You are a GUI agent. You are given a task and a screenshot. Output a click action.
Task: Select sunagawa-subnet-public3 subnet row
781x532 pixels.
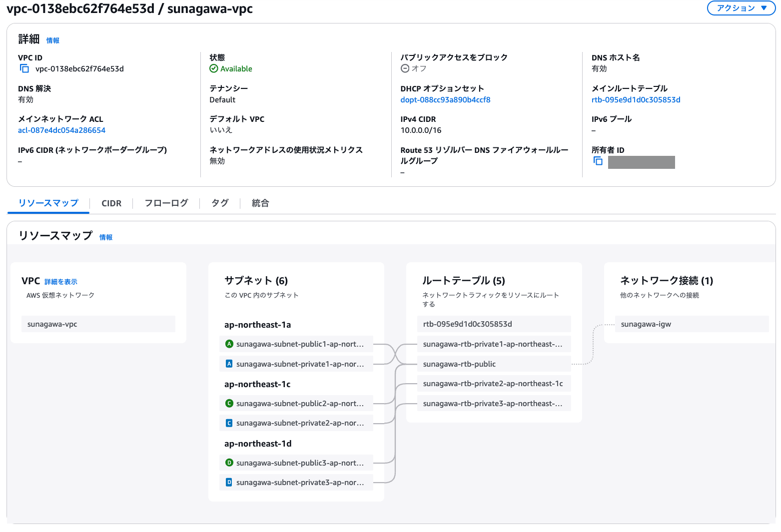pyautogui.click(x=296, y=463)
